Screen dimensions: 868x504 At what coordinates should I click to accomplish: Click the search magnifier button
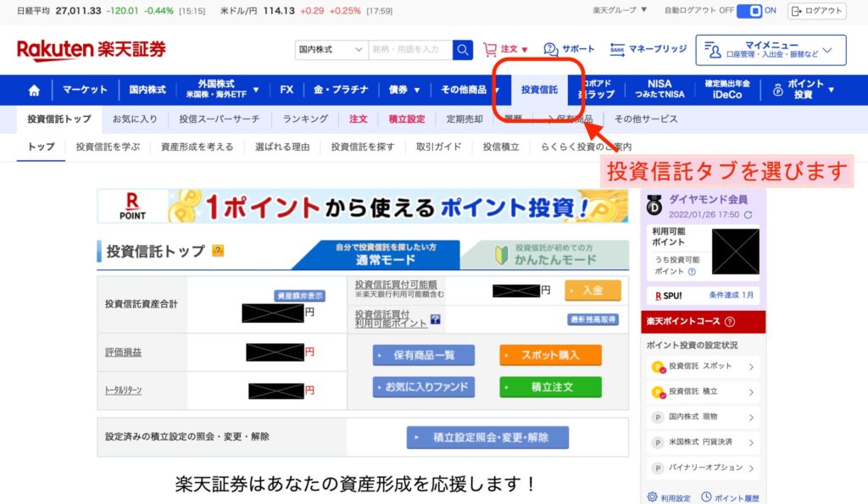(463, 50)
